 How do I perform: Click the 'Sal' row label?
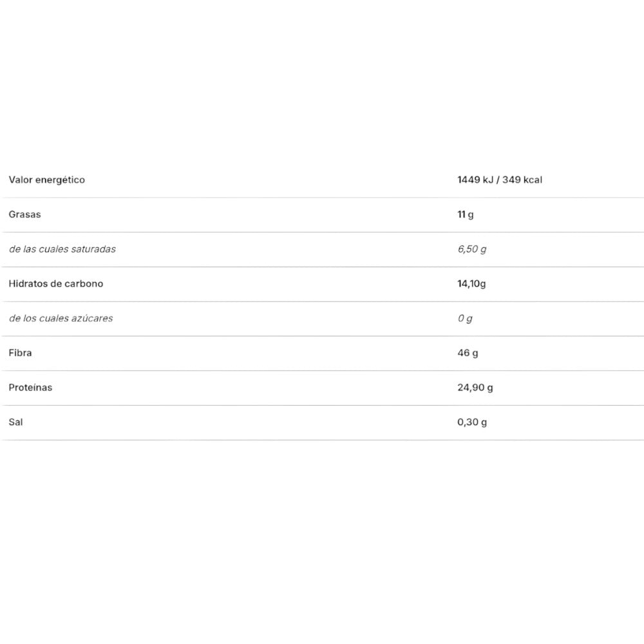[16, 422]
